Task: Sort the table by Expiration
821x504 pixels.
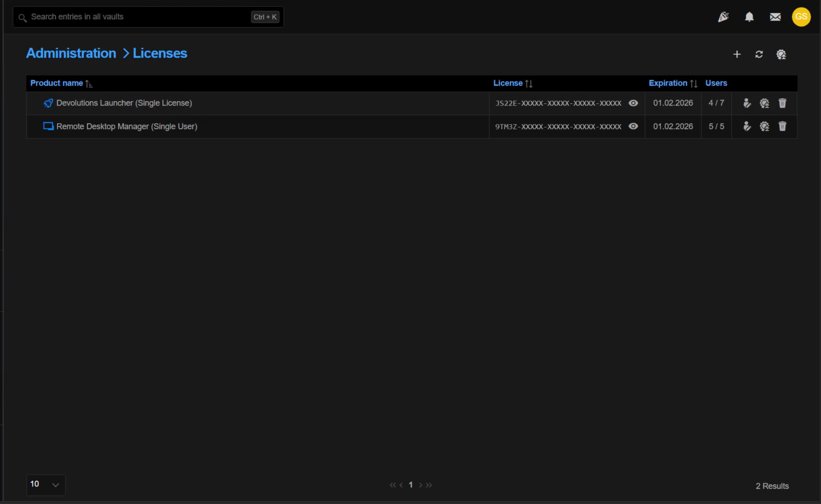Action: 673,83
